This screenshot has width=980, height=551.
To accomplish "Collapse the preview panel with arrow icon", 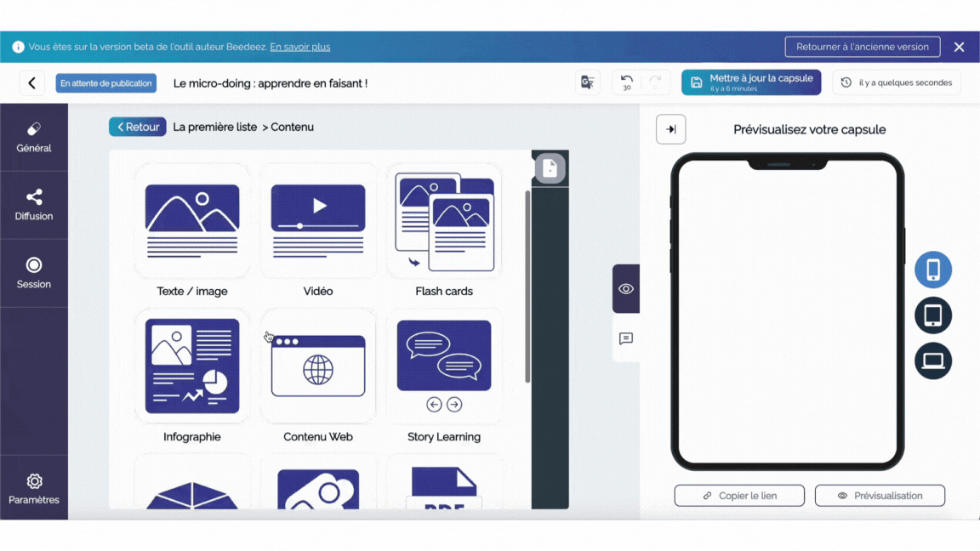I will tap(671, 129).
